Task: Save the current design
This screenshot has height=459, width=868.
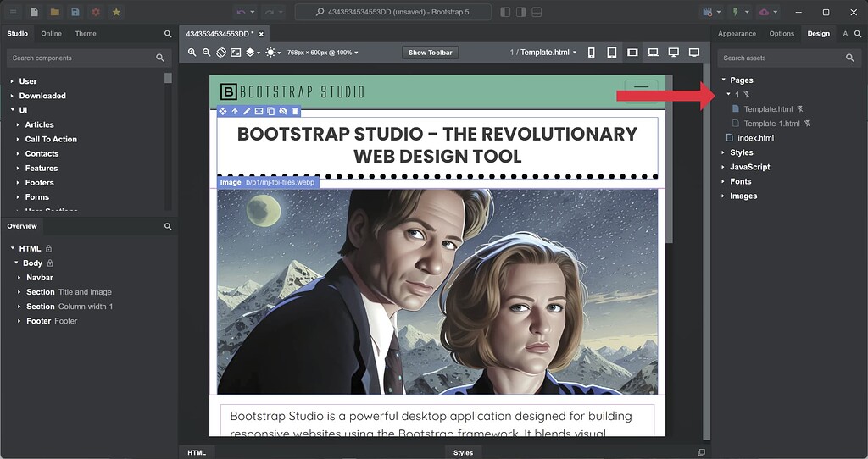Action: 75,12
